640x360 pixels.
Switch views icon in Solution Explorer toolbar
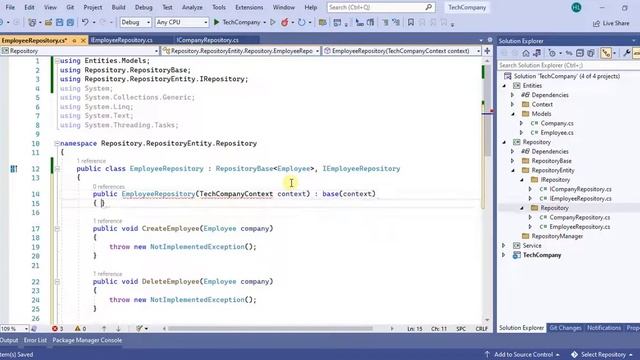point(537,53)
